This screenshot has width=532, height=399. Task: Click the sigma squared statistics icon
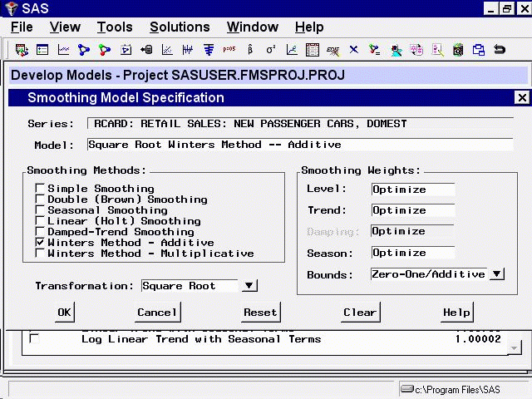tap(271, 50)
